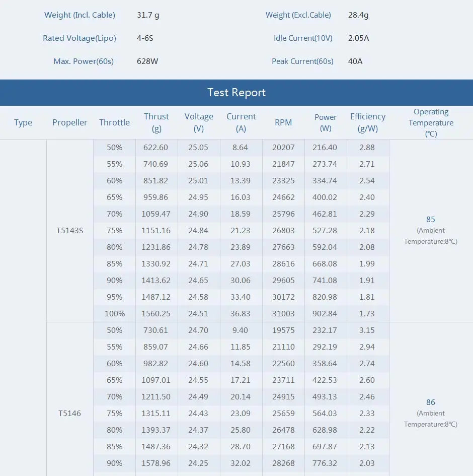Select the Peak Current 40A value
473x476 pixels.
(355, 61)
